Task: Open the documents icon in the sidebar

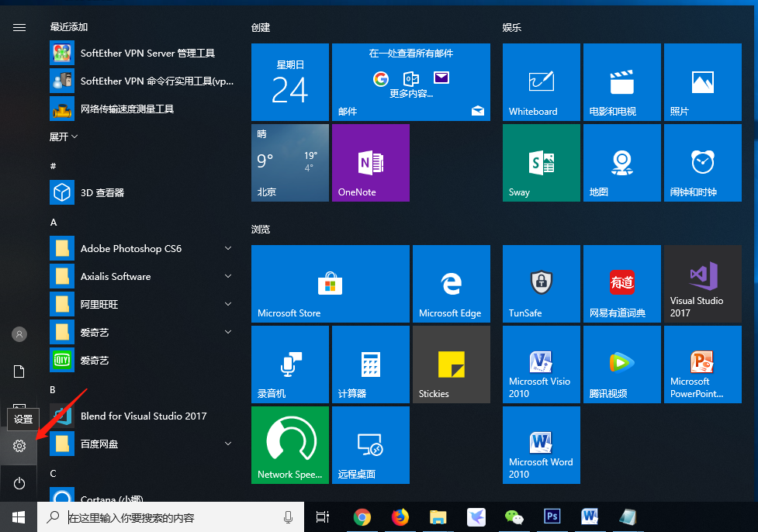Action: point(19,371)
